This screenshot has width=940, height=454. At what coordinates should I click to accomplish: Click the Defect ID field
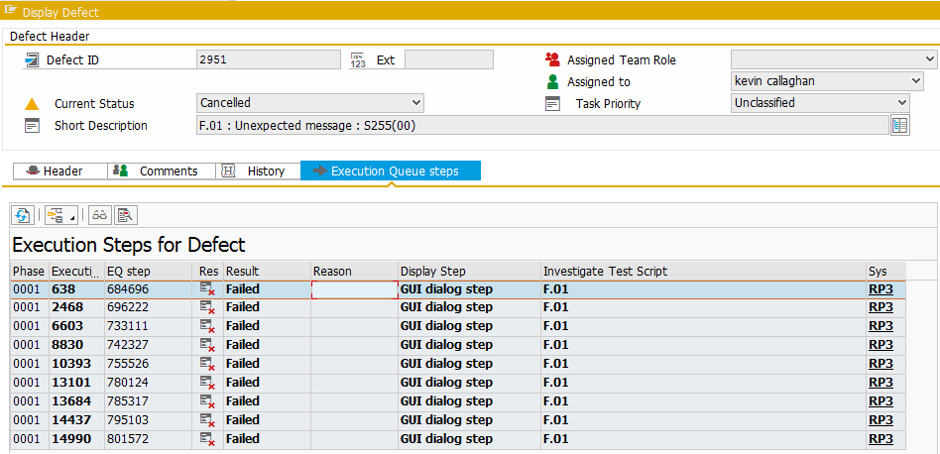(x=268, y=60)
